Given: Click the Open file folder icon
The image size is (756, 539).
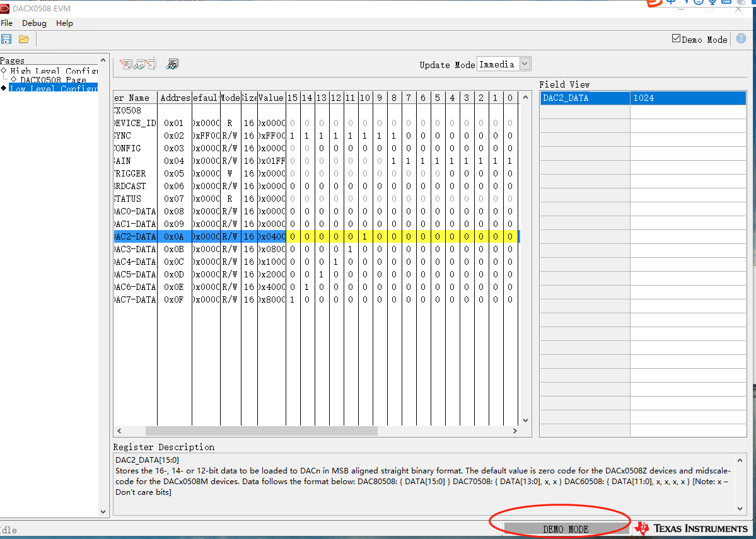Looking at the screenshot, I should [x=23, y=39].
